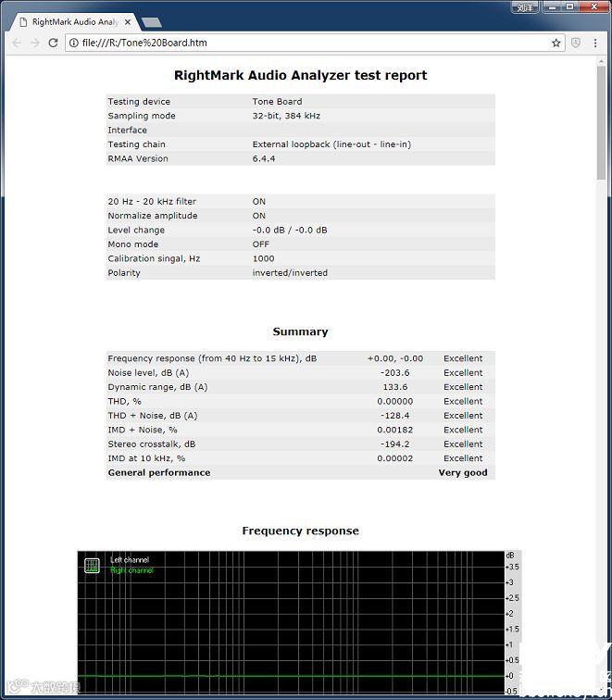Screen dimensions: 612x700
Task: Click the 'Dynamic range, dB (A)' row label
Action: pos(157,387)
